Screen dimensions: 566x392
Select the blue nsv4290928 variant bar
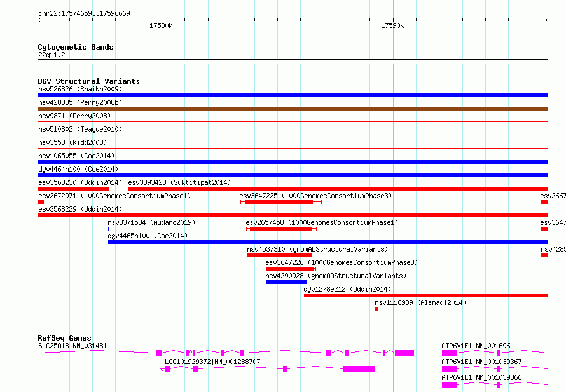click(287, 282)
